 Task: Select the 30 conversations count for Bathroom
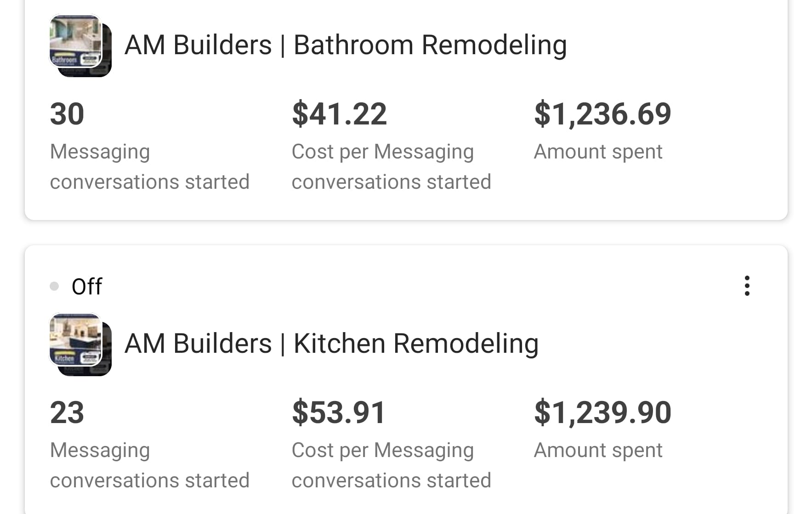(67, 114)
